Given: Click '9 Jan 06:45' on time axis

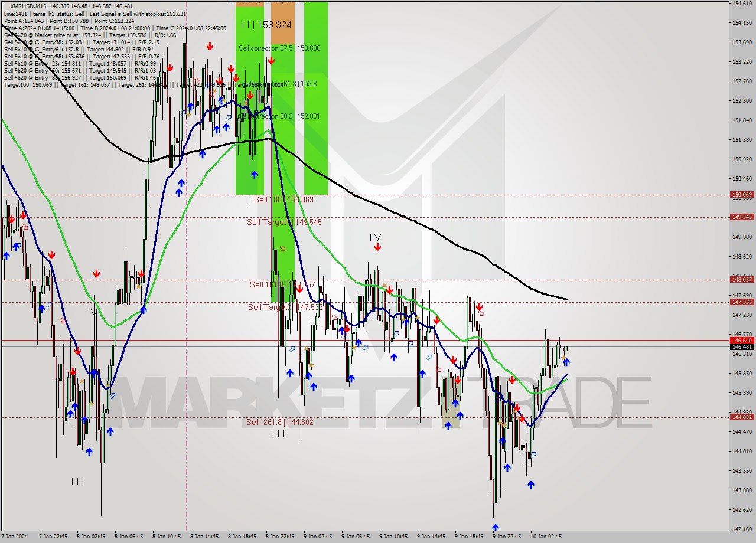Looking at the screenshot, I should pyautogui.click(x=355, y=537).
